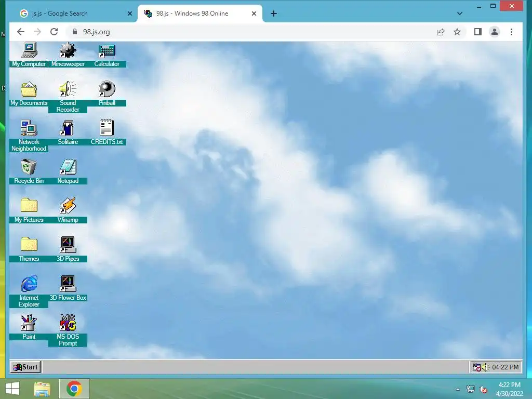
Task: Click the Windows 98 Start button
Action: (26, 367)
